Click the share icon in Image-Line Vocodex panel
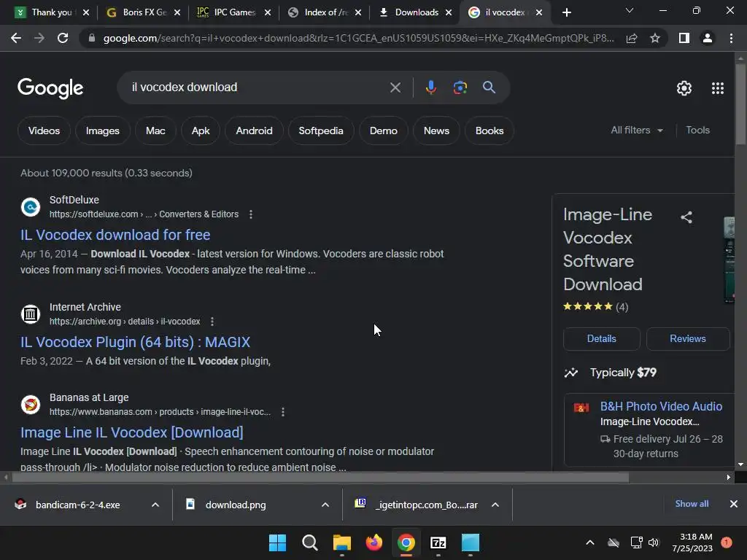Viewport: 747px width, 560px height. [x=686, y=217]
